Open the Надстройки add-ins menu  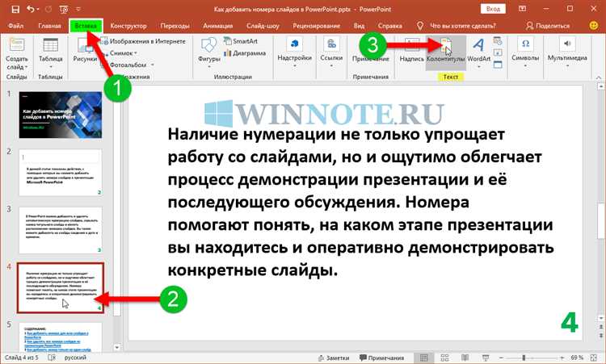(294, 53)
